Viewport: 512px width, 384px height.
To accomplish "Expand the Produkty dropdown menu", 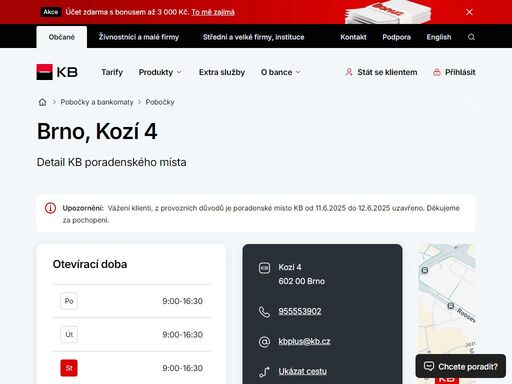I will [160, 72].
